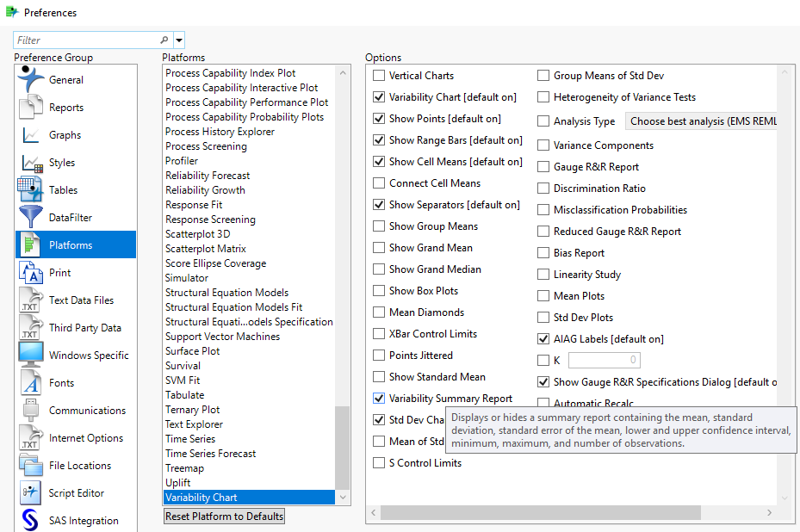
Task: Click the Fonts preference group
Action: (x=61, y=383)
